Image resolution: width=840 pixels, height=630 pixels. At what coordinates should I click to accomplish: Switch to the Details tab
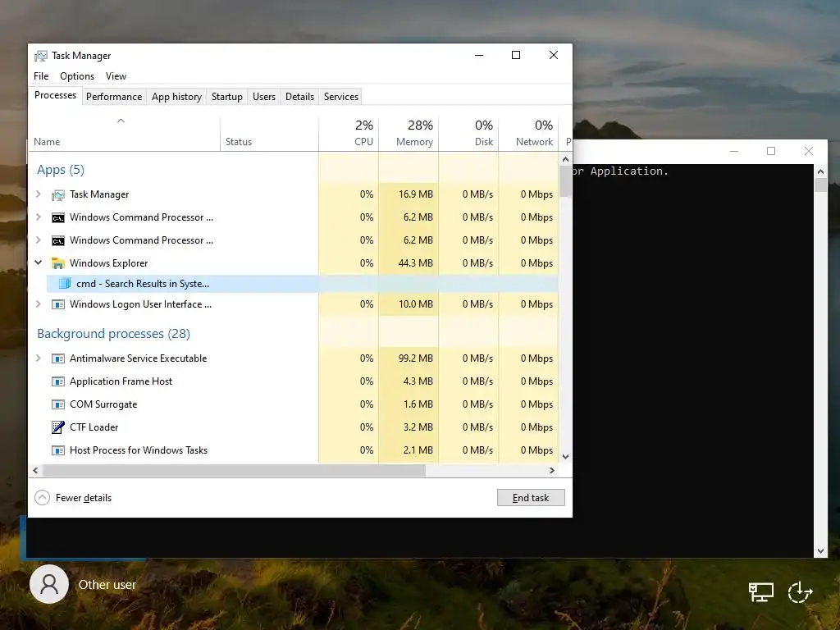click(x=300, y=97)
